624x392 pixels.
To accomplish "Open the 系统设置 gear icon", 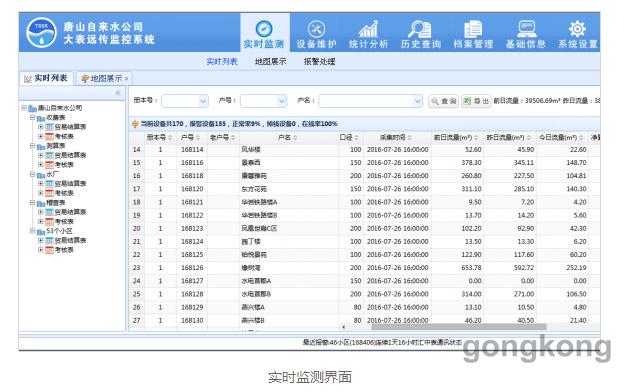I will (577, 29).
